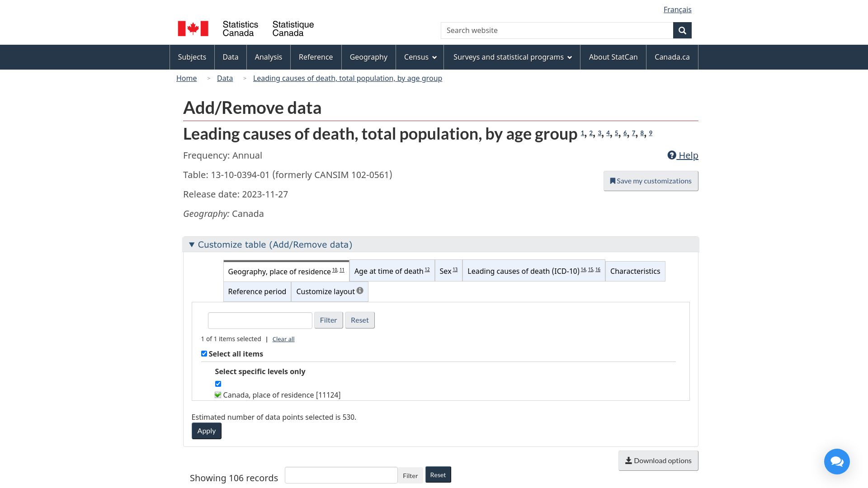Image resolution: width=868 pixels, height=488 pixels.
Task: Click the Canada flag logo
Action: pyautogui.click(x=193, y=28)
